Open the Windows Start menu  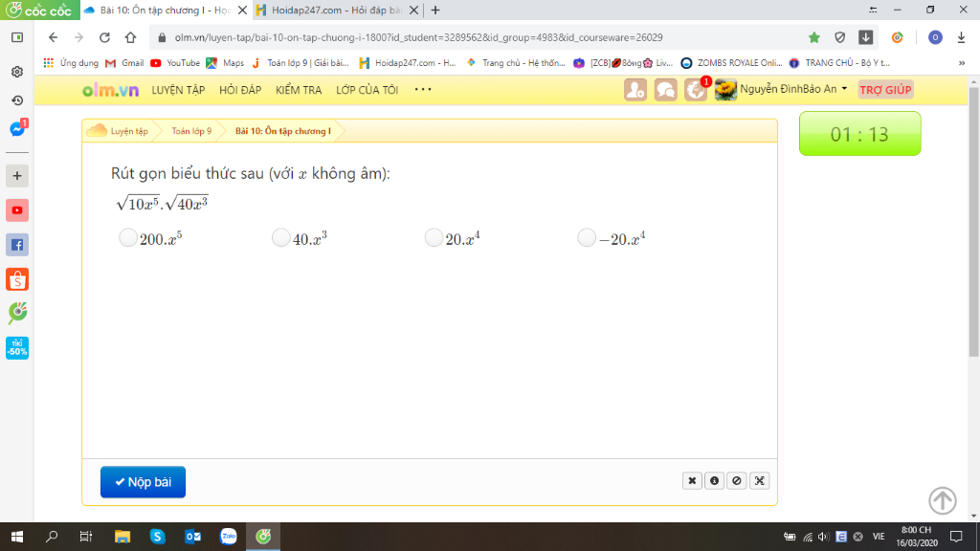17,537
